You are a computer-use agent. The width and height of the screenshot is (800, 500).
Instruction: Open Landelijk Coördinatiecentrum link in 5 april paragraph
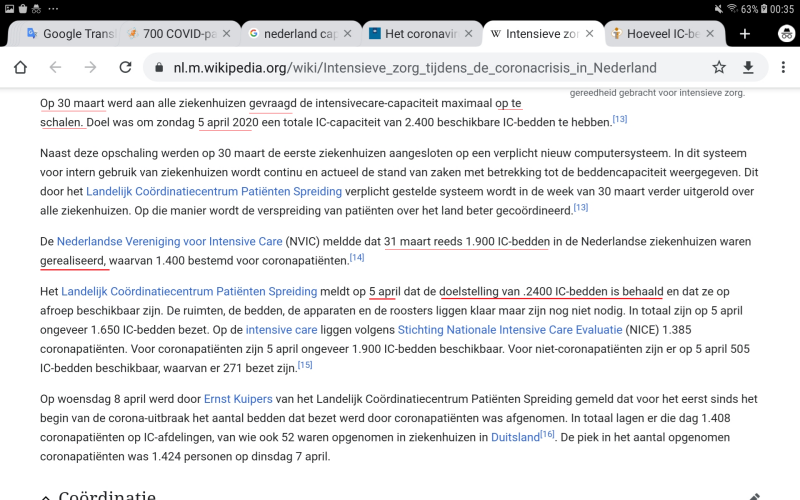pyautogui.click(x=189, y=291)
